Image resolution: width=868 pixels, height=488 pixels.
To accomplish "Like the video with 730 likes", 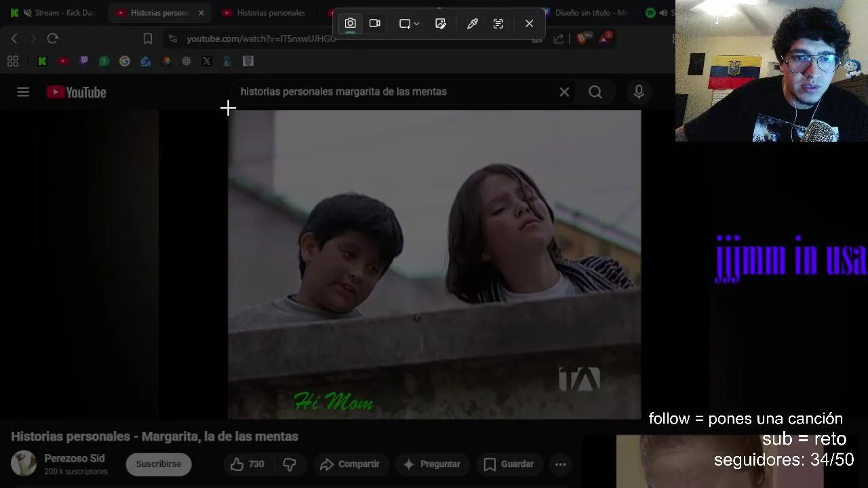I will (x=247, y=464).
